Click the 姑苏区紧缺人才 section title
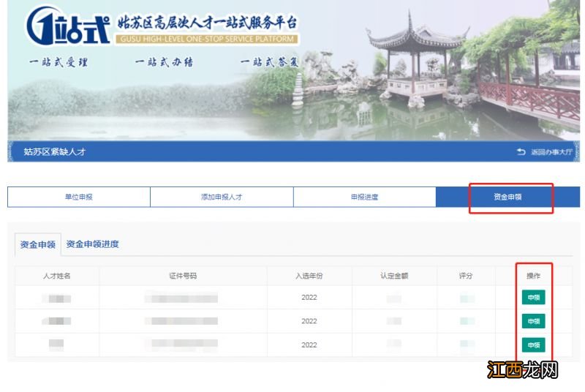 (x=55, y=152)
